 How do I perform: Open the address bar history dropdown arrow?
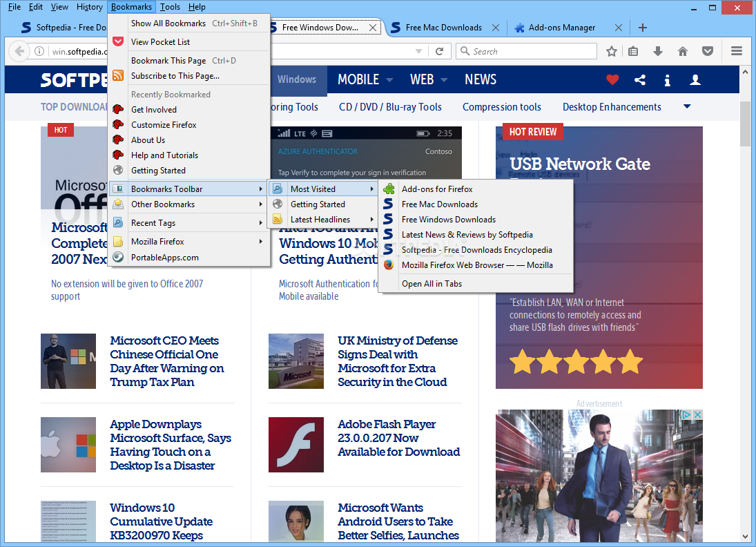(x=418, y=51)
